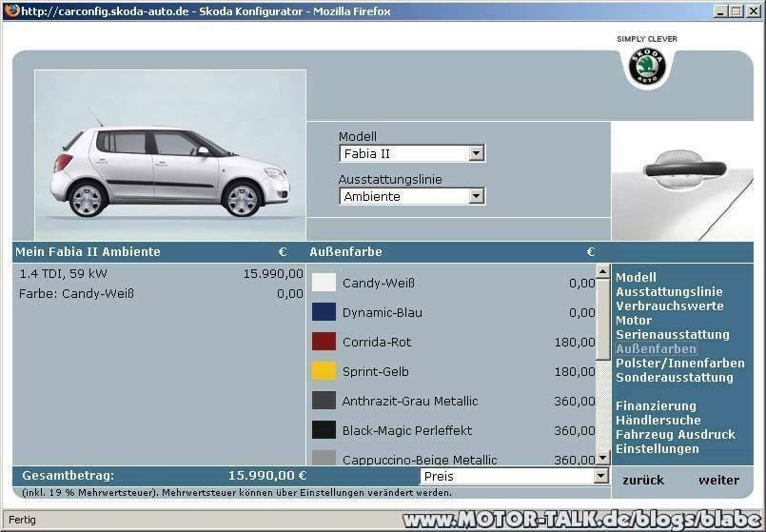The image size is (766, 532).
Task: Open Polster/Innenfarben section
Action: pos(680,363)
